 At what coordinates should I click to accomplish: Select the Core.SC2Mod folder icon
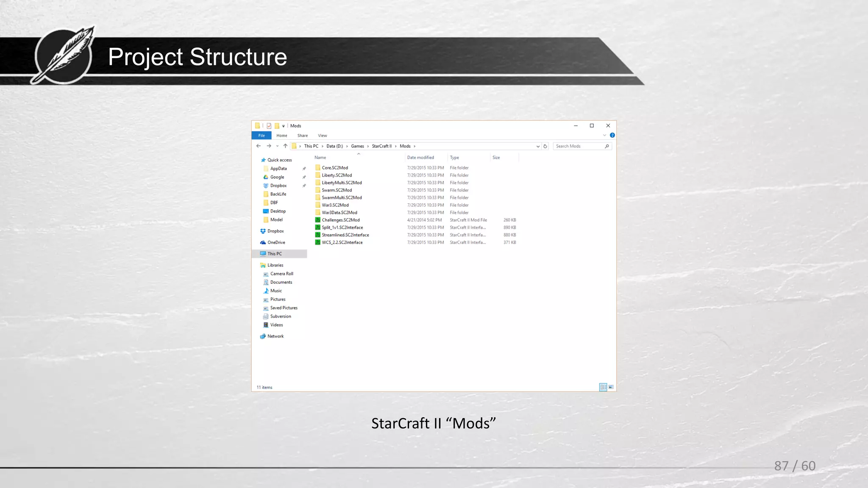pos(318,168)
